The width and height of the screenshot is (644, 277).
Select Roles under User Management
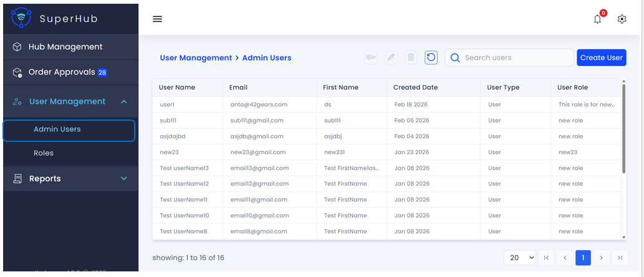click(x=44, y=153)
